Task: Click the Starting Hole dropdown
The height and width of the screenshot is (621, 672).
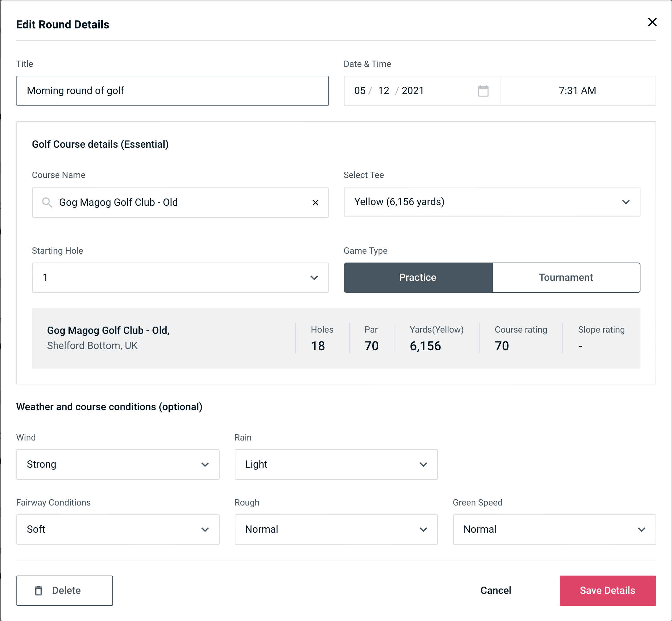Action: 180,277
